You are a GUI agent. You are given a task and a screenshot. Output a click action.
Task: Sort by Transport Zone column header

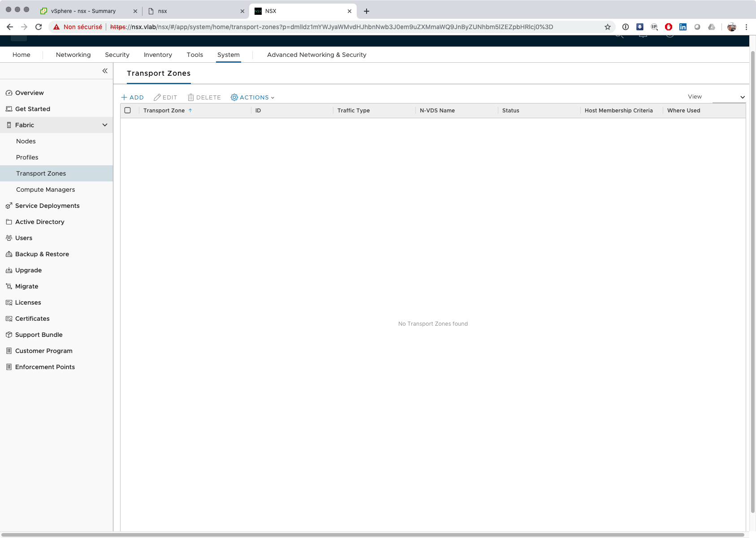[x=164, y=111]
